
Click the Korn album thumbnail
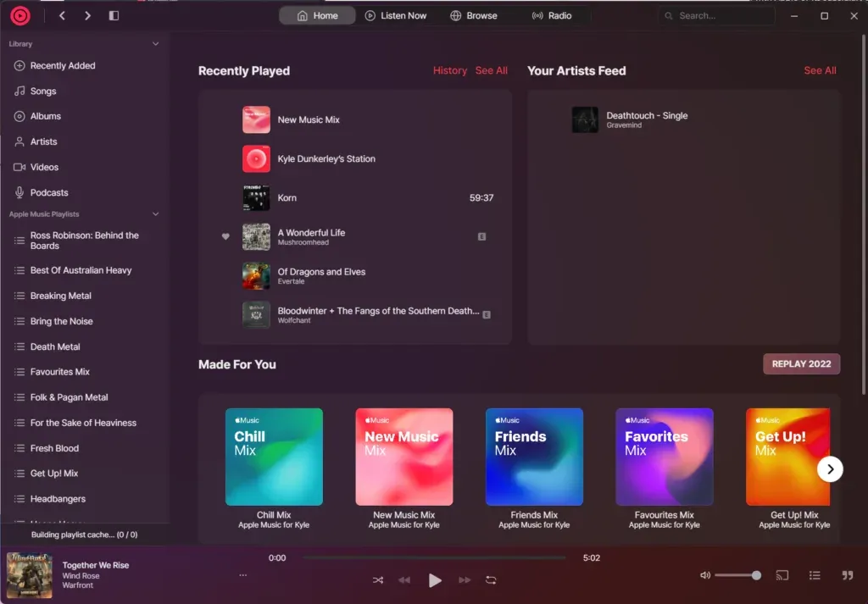[256, 198]
